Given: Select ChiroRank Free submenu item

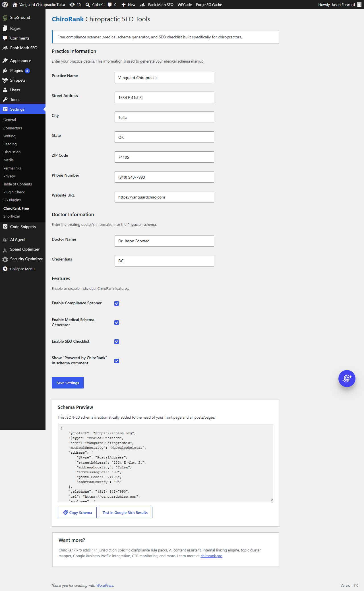Looking at the screenshot, I should pyautogui.click(x=16, y=208).
